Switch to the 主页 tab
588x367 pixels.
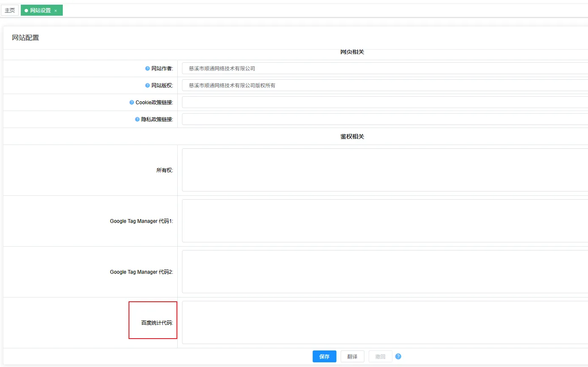point(10,11)
